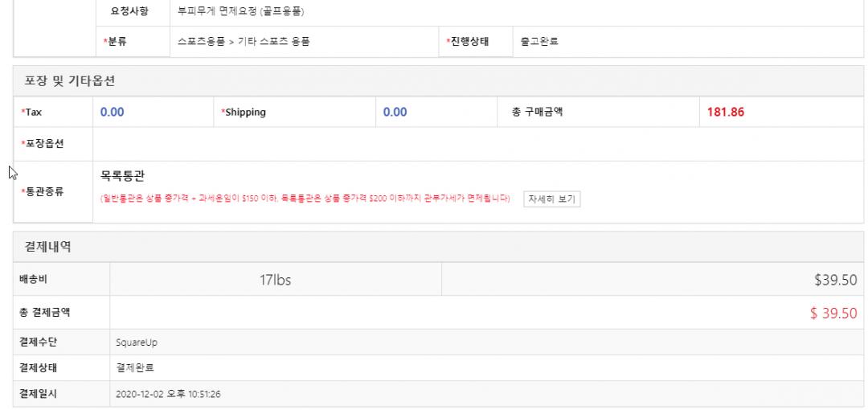
Task: Click the Tax value 0.00
Action: (112, 113)
